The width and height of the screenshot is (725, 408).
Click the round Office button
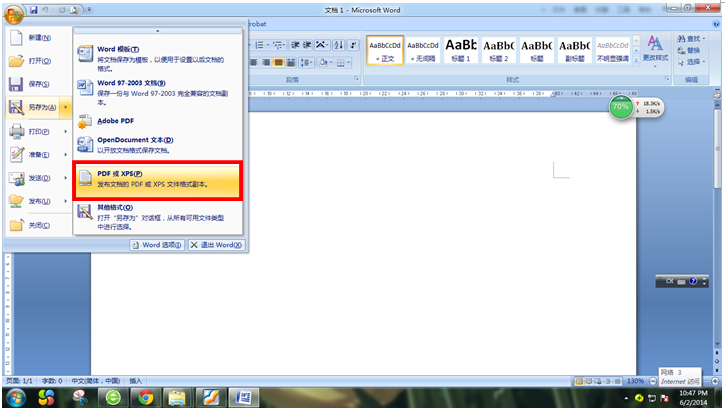click(x=13, y=15)
